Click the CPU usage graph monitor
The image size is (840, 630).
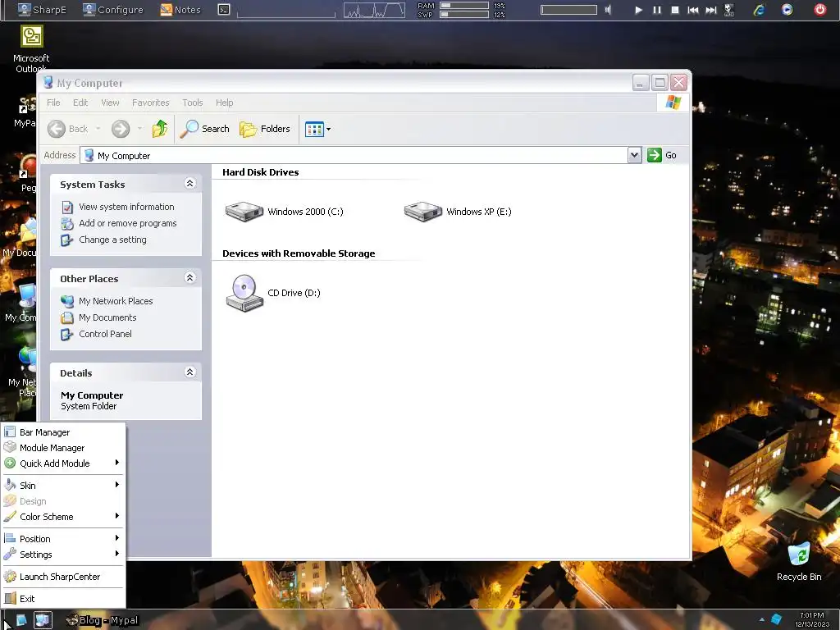(374, 10)
